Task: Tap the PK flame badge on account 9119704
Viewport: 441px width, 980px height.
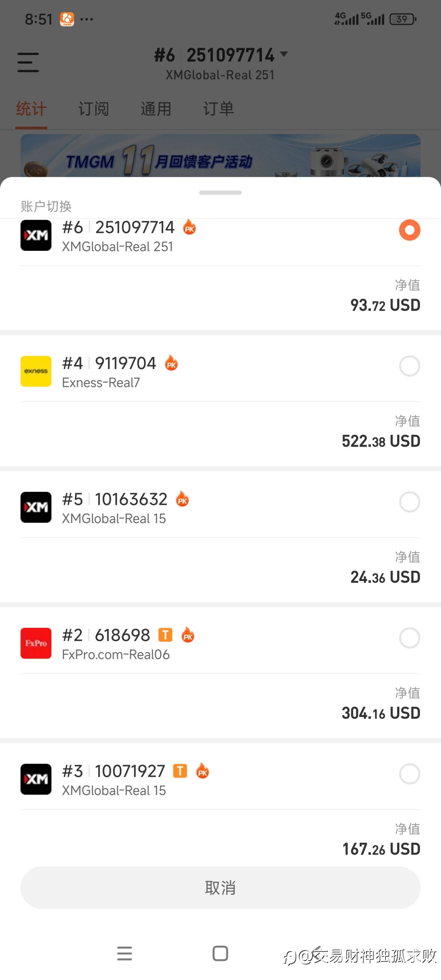Action: tap(171, 363)
